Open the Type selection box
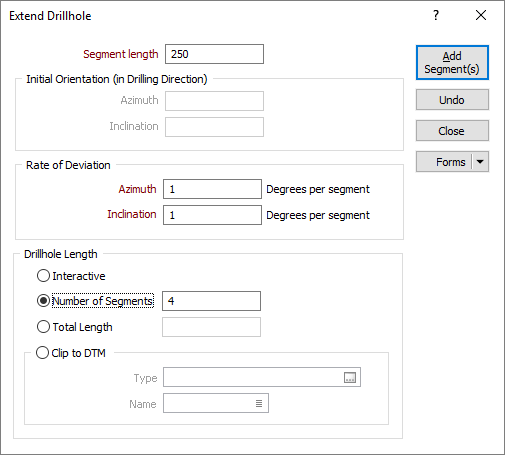 262,377
